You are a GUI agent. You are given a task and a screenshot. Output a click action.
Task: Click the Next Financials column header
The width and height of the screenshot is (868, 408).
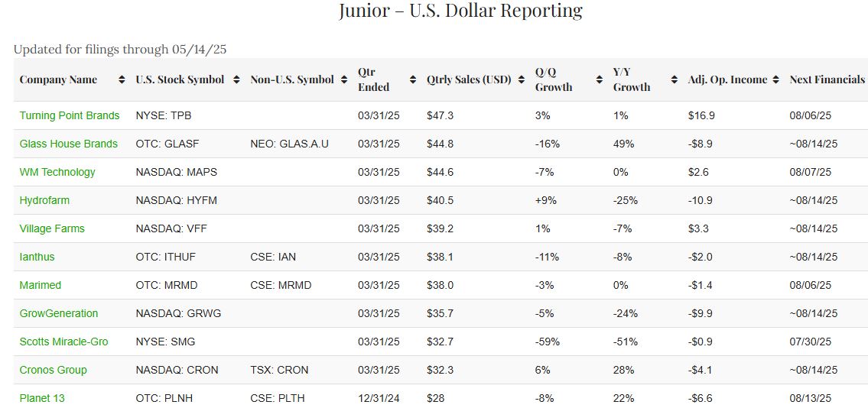tap(827, 79)
